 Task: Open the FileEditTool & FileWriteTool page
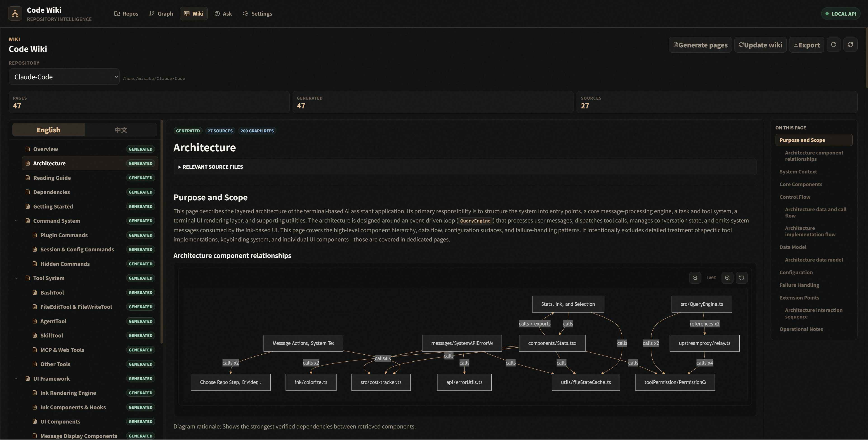(x=93, y=307)
